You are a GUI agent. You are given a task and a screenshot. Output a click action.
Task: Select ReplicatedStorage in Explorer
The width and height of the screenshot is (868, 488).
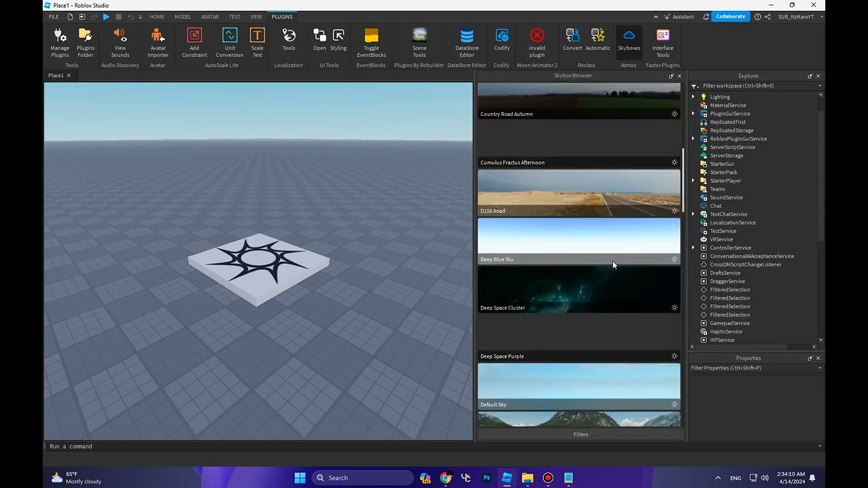(x=732, y=130)
